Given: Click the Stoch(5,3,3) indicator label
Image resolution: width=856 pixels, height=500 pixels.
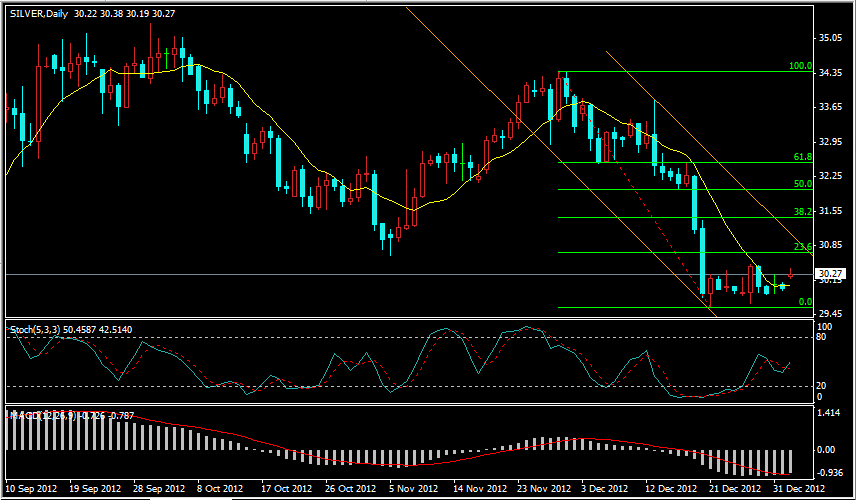Looking at the screenshot, I should coord(36,328).
